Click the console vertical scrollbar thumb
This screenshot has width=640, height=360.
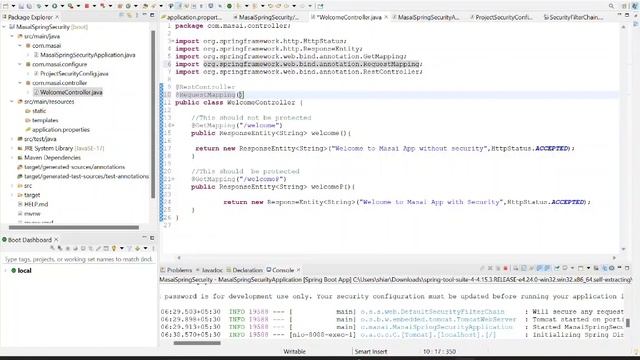coord(628,323)
